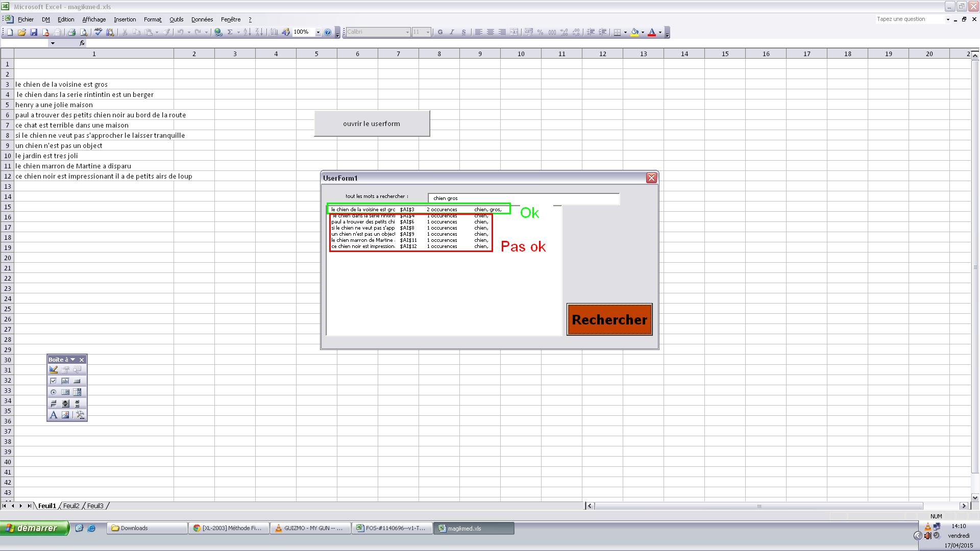The width and height of the screenshot is (980, 551).
Task: Select Option Button control in toolbox
Action: tap(54, 392)
